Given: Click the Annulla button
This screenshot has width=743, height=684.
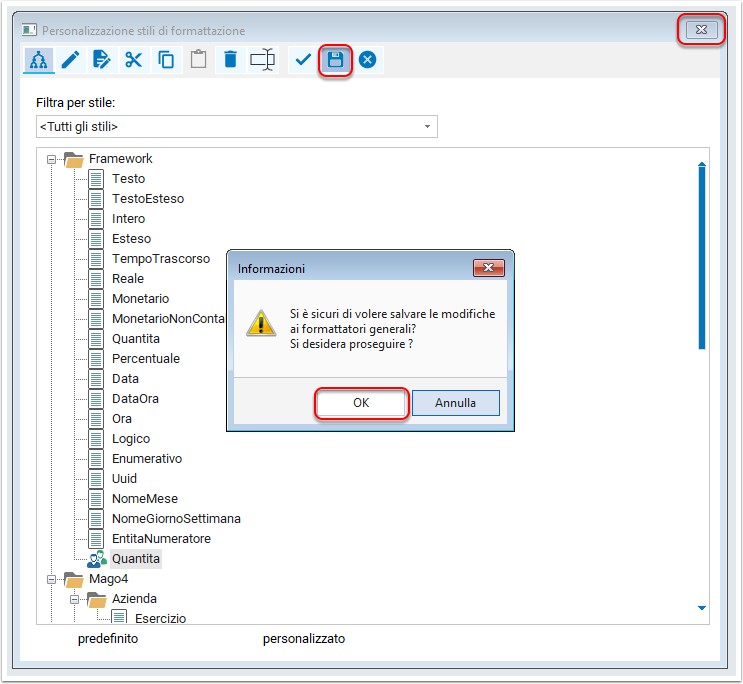Looking at the screenshot, I should click(x=456, y=403).
